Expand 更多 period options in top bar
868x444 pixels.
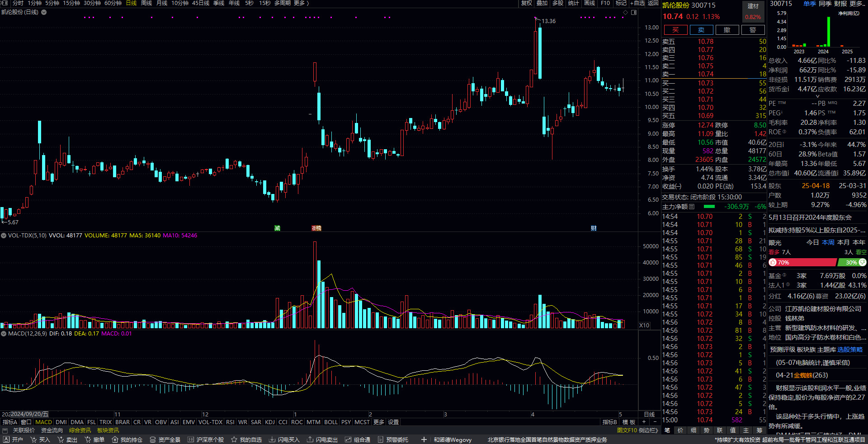(x=301, y=3)
